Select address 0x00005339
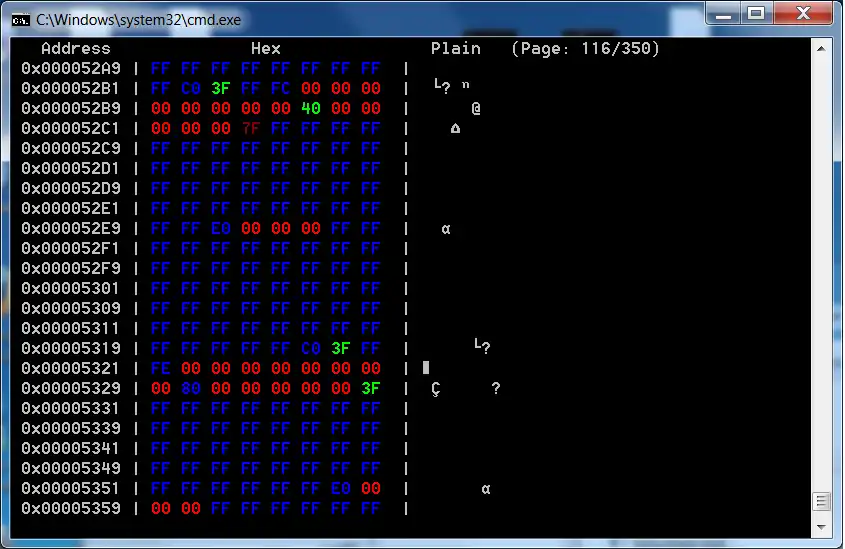This screenshot has width=845, height=549. click(71, 428)
